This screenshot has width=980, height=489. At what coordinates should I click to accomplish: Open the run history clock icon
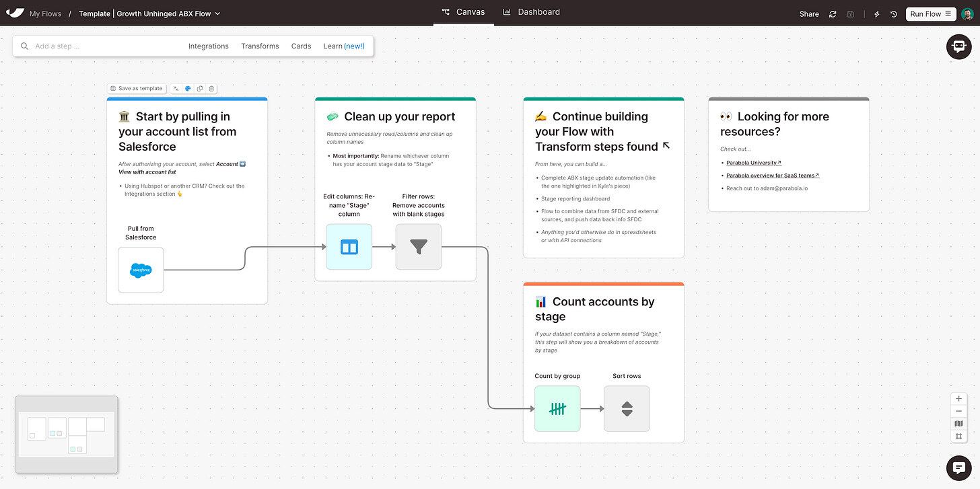point(893,13)
